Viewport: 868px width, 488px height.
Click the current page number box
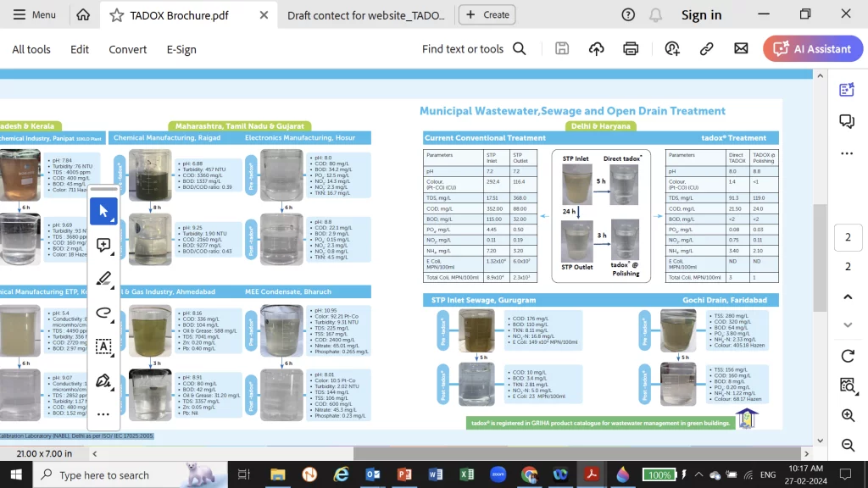tap(848, 237)
